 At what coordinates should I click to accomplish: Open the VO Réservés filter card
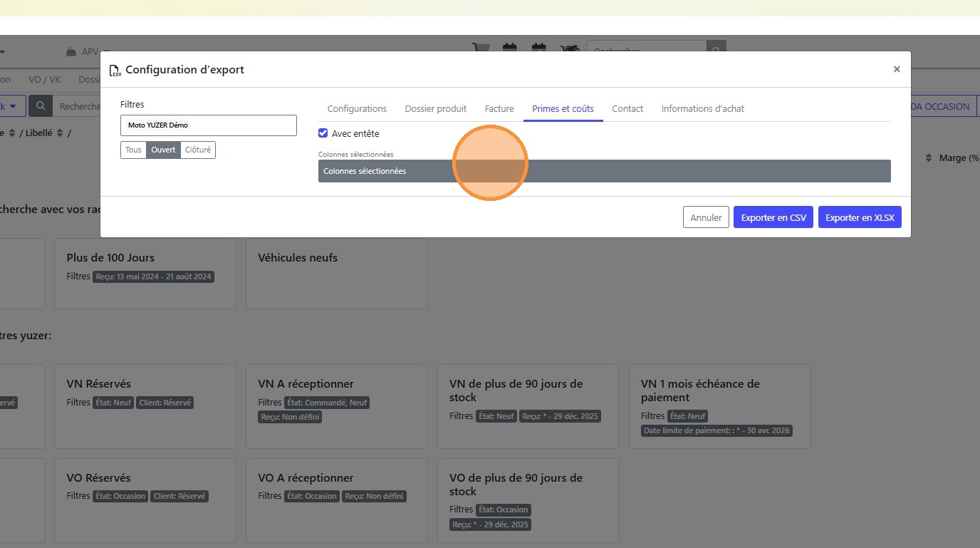coord(145,501)
